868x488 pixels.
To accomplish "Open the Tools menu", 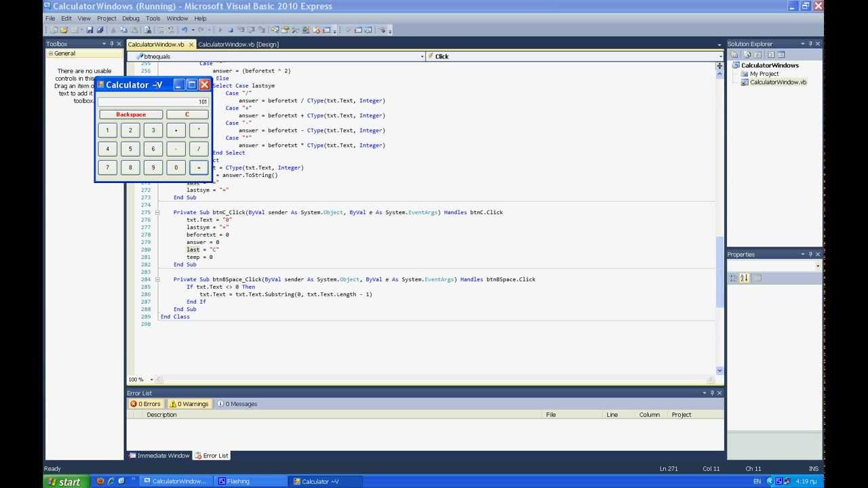I will pos(153,18).
